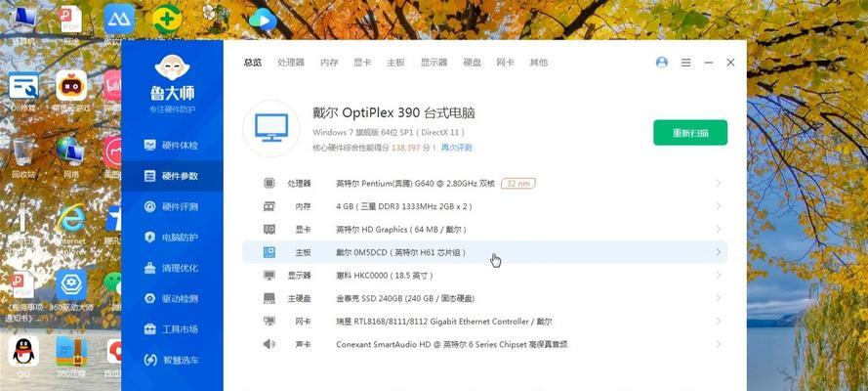Switch to the top 显示器 tab

point(434,63)
